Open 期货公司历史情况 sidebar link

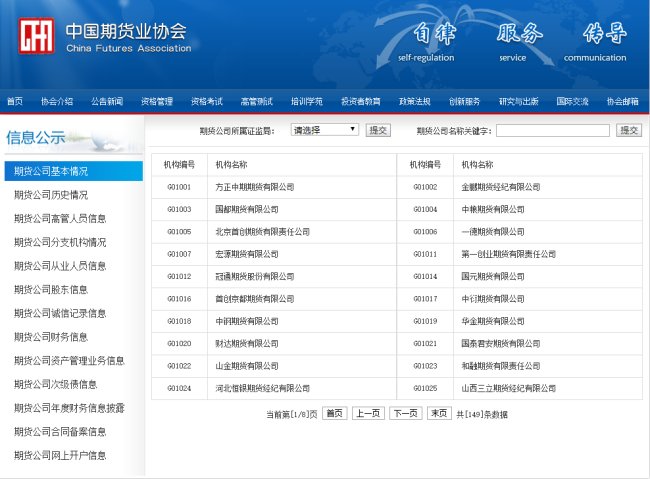[x=51, y=195]
